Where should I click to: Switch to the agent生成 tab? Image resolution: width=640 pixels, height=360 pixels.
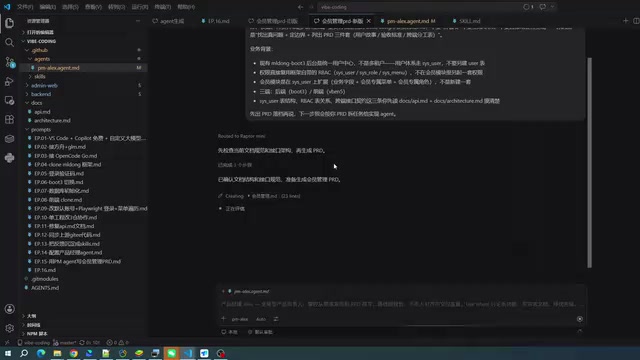[168, 21]
